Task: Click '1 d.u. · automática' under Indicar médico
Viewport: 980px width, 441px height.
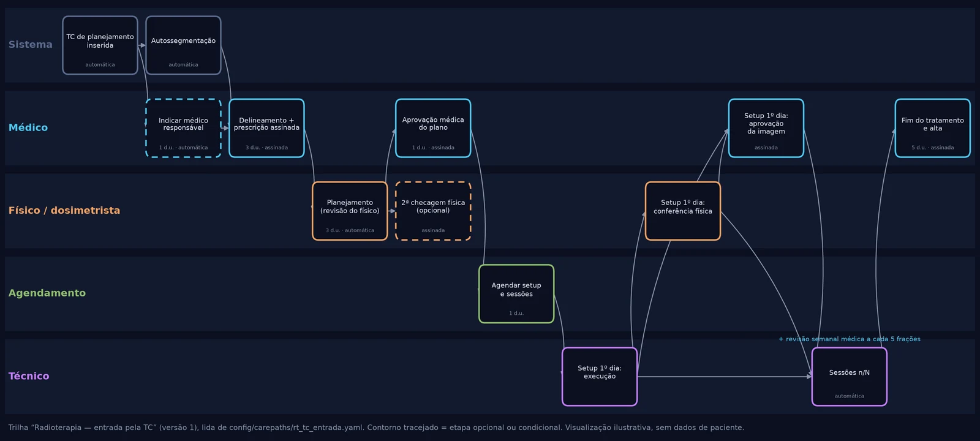Action: pos(183,148)
